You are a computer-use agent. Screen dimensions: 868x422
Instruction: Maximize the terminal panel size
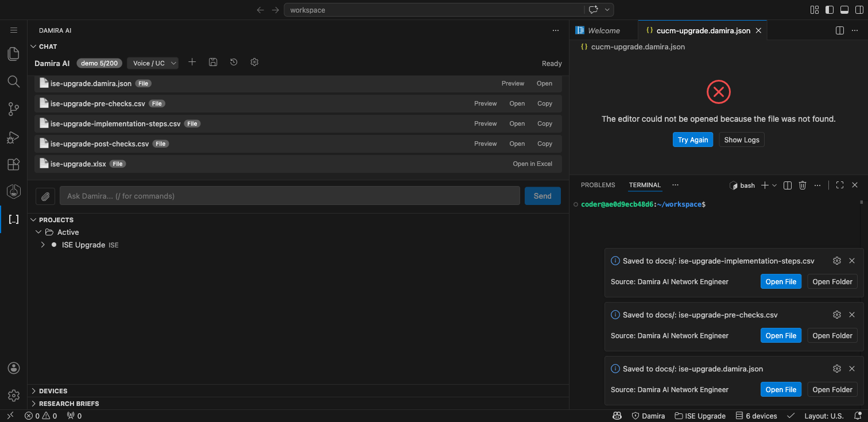tap(839, 185)
